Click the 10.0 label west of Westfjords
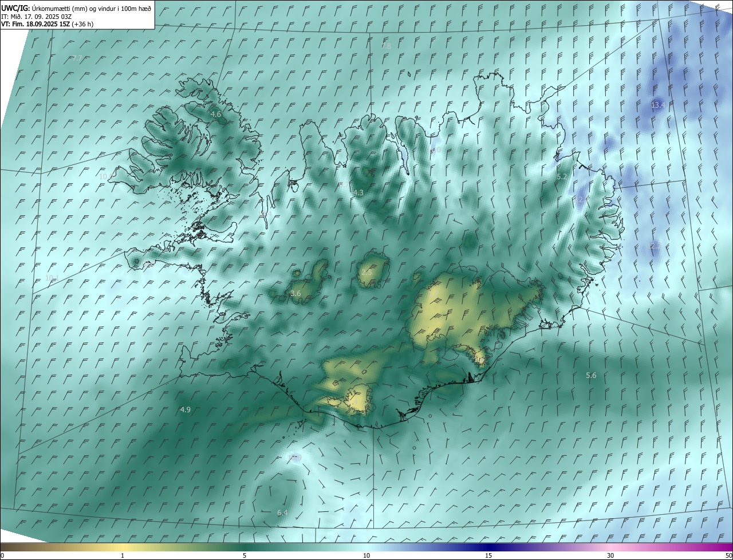The width and height of the screenshot is (733, 560). tap(106, 176)
